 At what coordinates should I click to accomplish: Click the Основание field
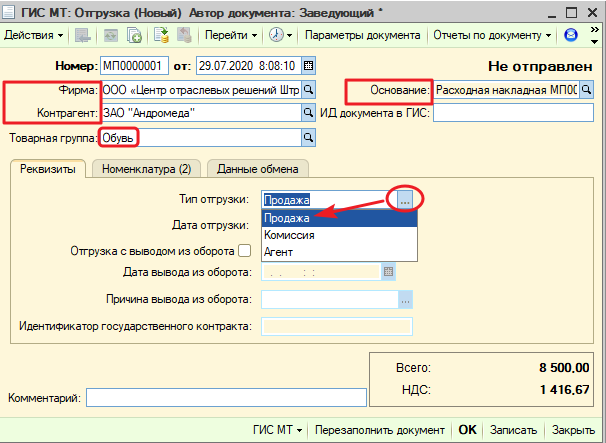point(506,90)
